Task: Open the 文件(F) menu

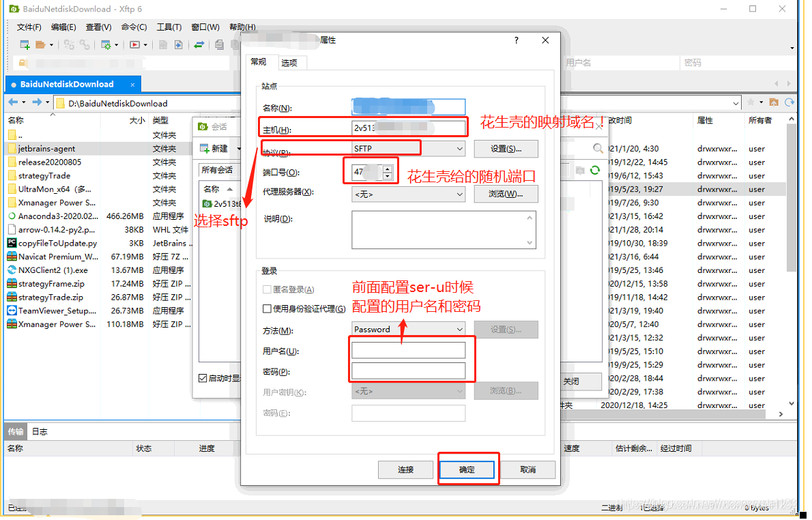Action: pos(29,27)
